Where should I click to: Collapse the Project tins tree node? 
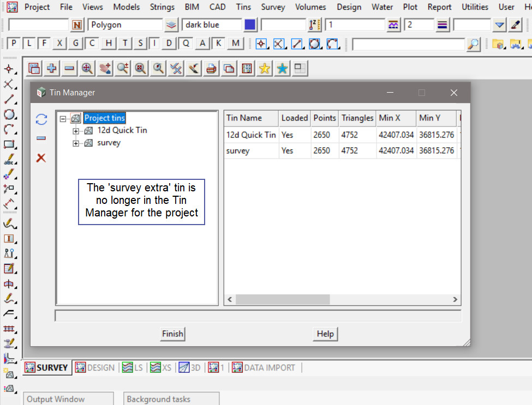pos(63,119)
